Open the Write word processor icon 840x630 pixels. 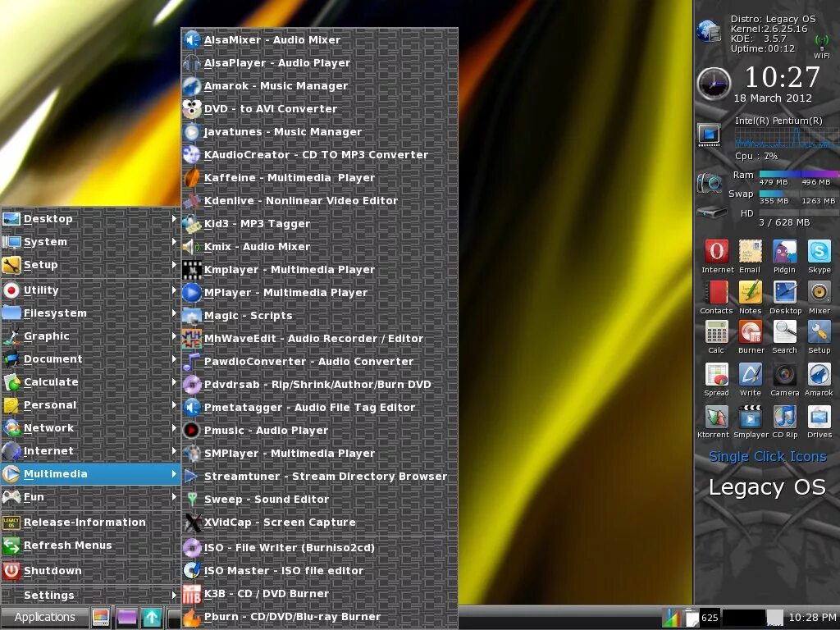[750, 374]
